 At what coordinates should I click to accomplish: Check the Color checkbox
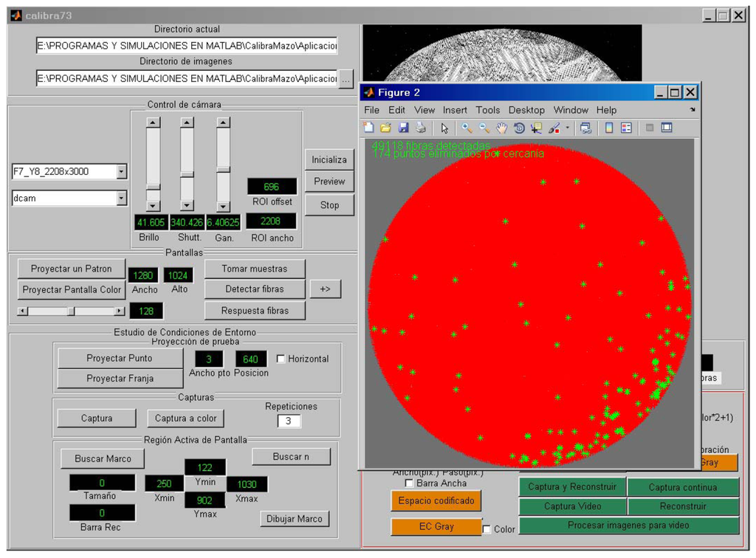(x=487, y=529)
